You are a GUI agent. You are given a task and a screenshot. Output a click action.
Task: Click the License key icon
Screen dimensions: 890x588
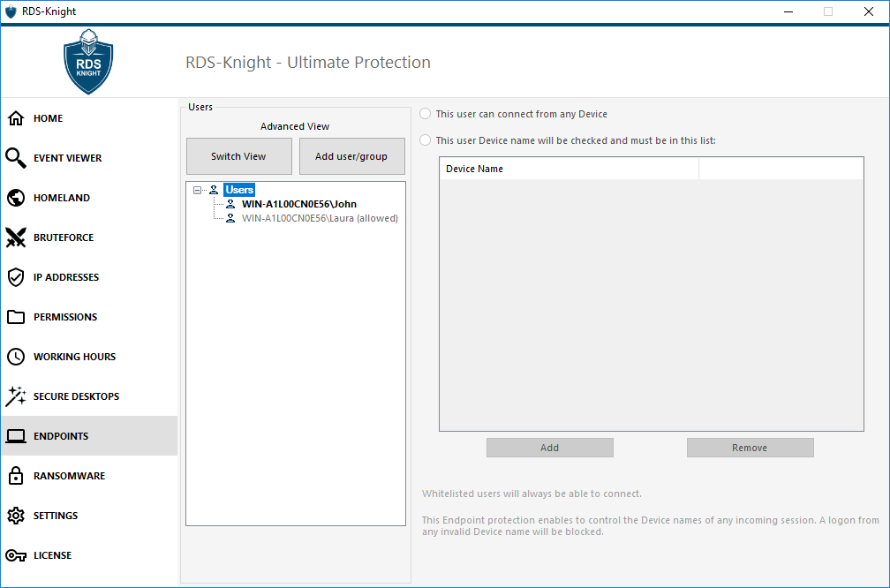pos(16,555)
